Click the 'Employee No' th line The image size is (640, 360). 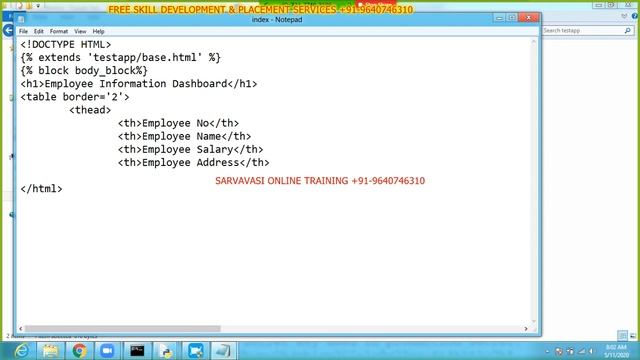pos(178,123)
